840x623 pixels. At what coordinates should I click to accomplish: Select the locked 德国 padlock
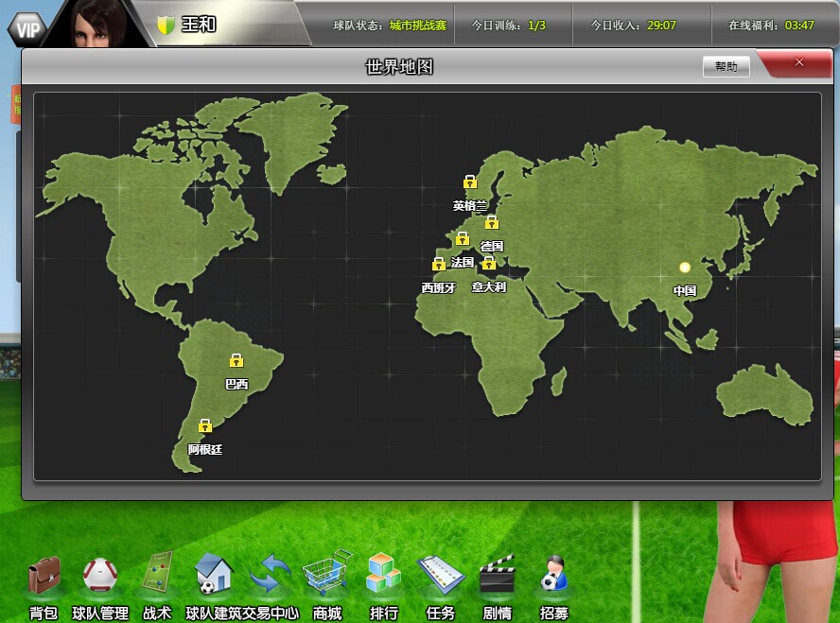tap(492, 222)
